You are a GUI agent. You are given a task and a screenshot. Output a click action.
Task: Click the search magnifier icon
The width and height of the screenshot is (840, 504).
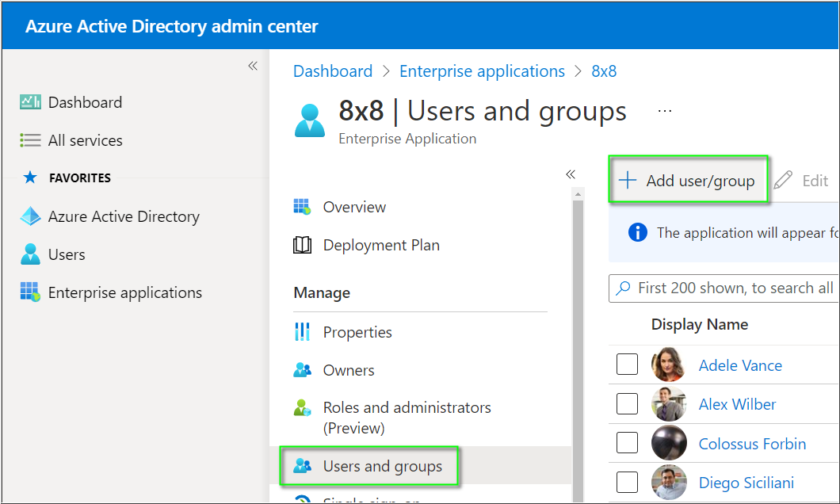coord(623,288)
